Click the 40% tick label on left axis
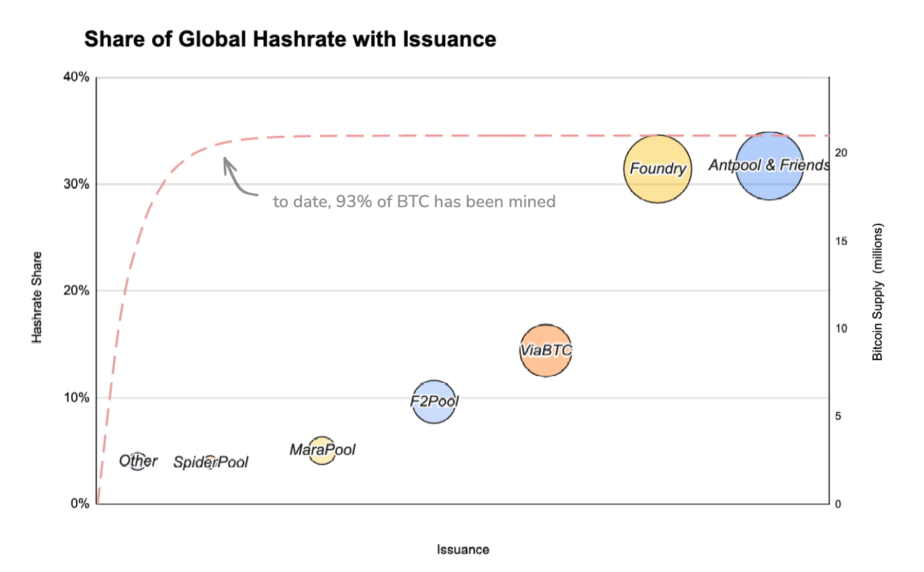The width and height of the screenshot is (924, 572). pyautogui.click(x=75, y=77)
